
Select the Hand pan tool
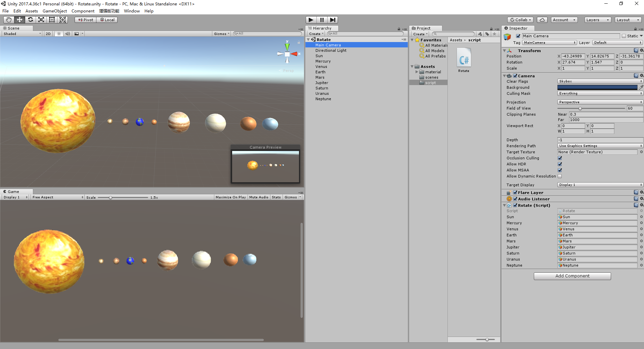tap(8, 20)
